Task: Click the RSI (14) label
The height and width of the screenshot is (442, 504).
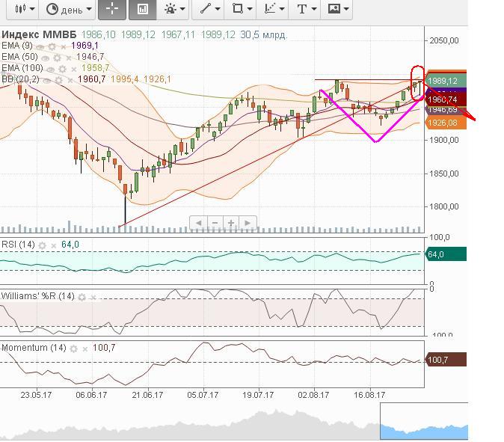Action: (x=18, y=245)
